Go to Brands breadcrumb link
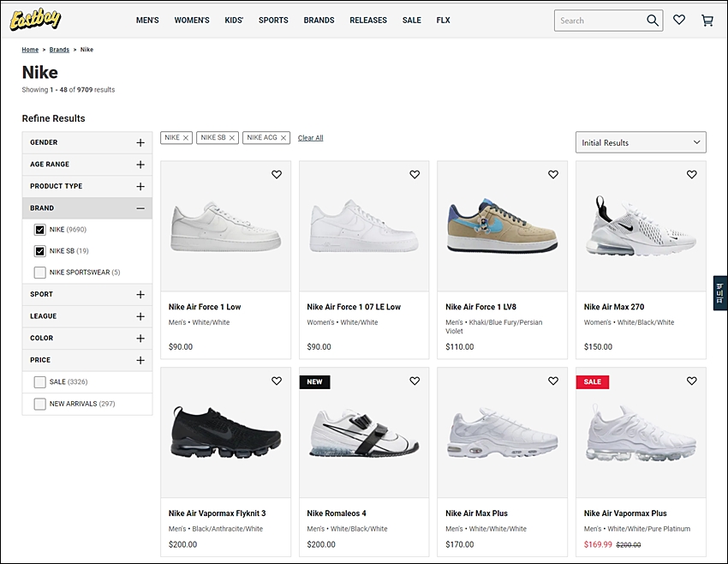Image resolution: width=728 pixels, height=564 pixels. (59, 50)
